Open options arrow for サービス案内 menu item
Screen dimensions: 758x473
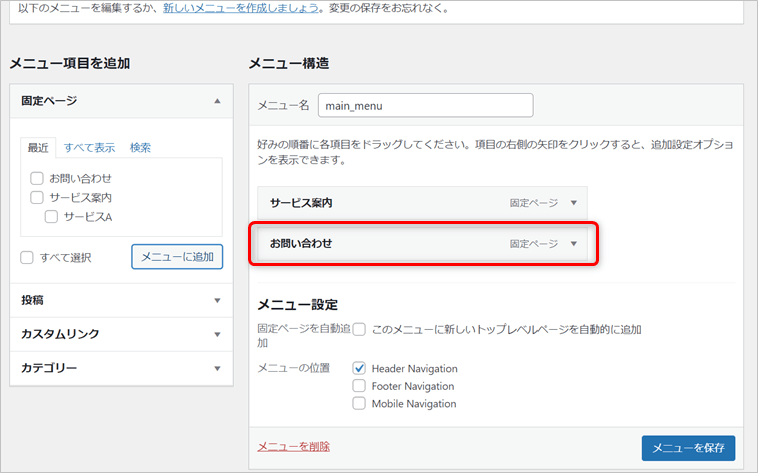pyautogui.click(x=573, y=203)
